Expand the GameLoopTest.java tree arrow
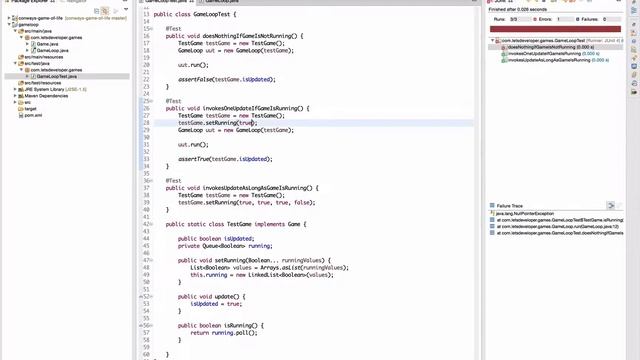 28,76
